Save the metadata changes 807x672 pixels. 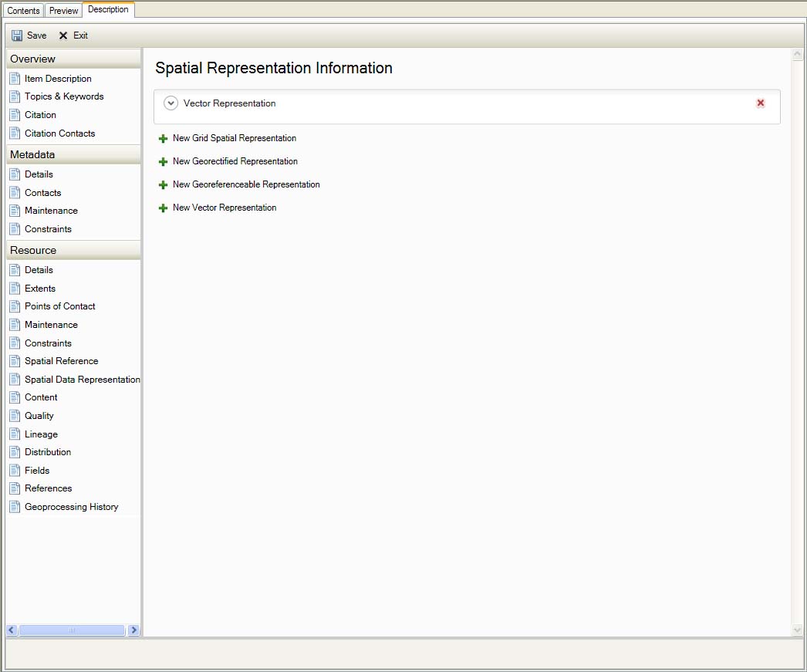point(29,35)
